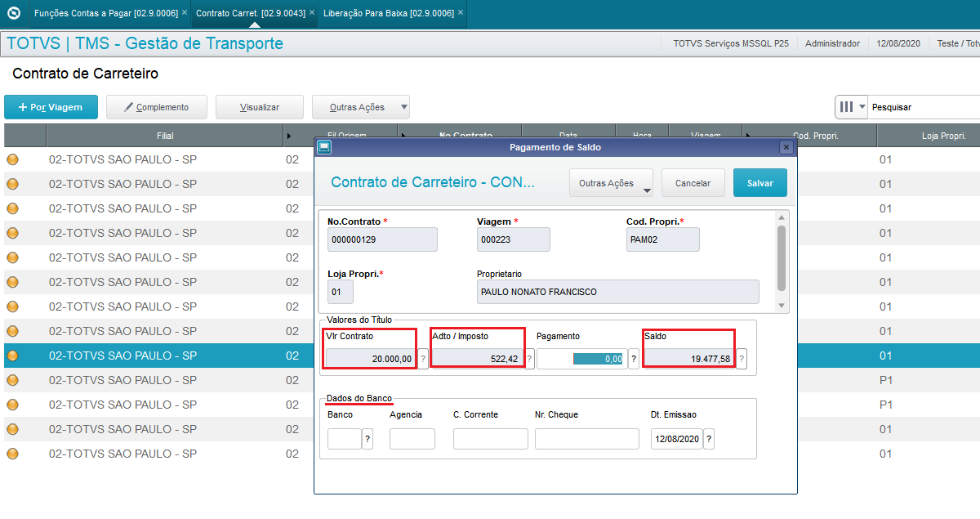Click the Cancelar button
This screenshot has height=519, width=980.
click(693, 183)
